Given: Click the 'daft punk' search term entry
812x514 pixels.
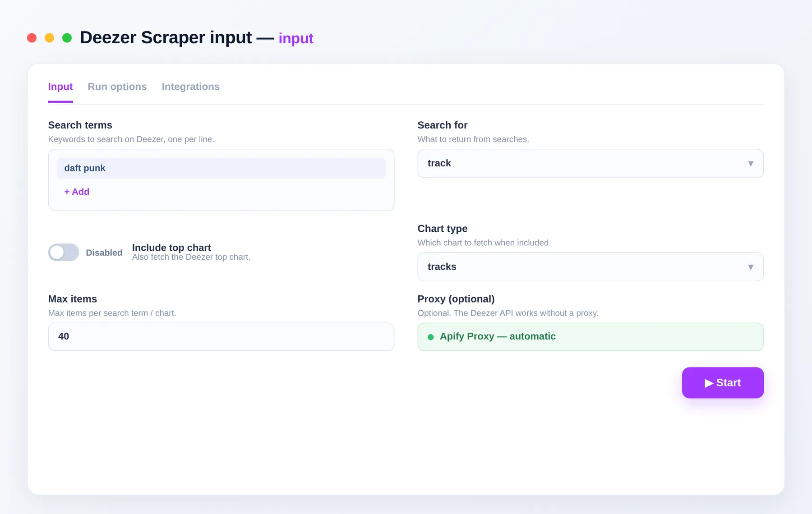Looking at the screenshot, I should coord(221,168).
